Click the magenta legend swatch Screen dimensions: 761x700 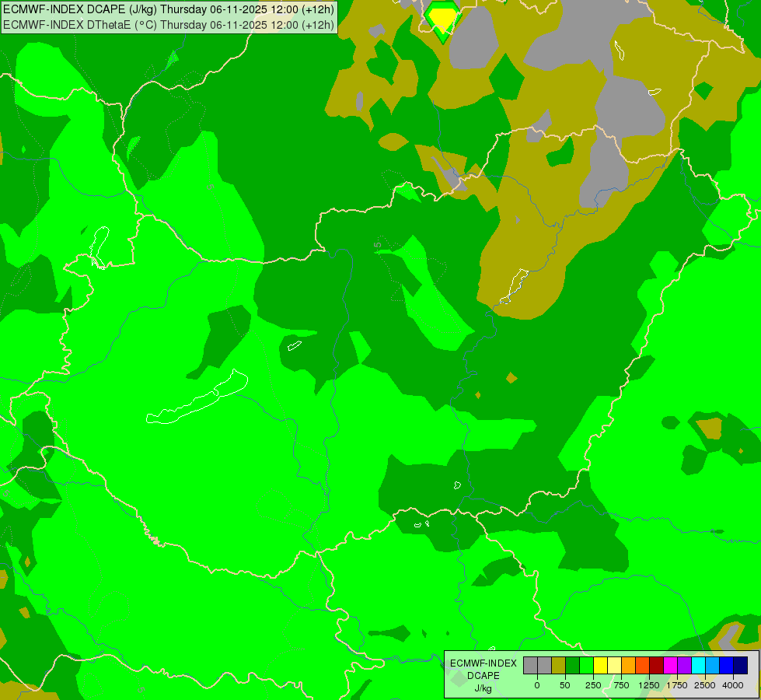[x=671, y=666]
